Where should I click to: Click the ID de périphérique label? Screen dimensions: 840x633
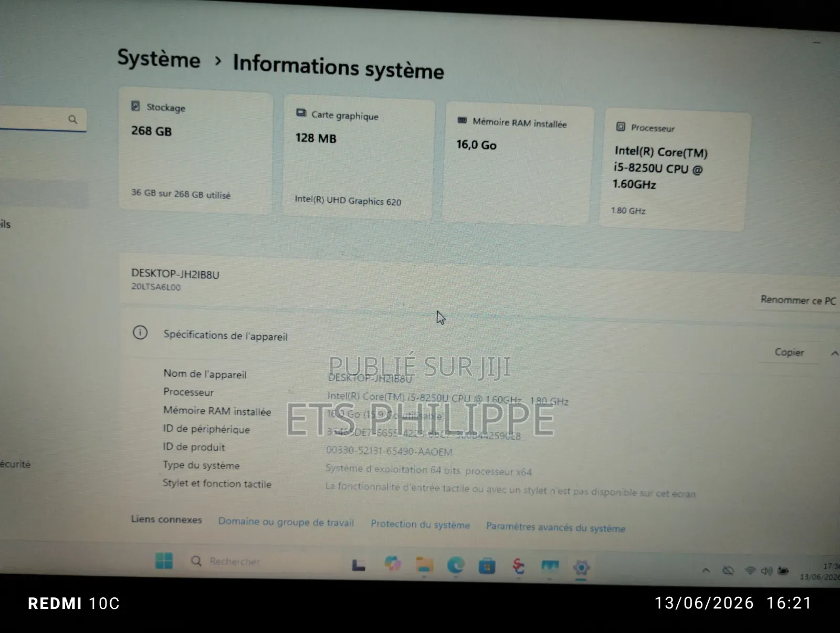point(206,429)
